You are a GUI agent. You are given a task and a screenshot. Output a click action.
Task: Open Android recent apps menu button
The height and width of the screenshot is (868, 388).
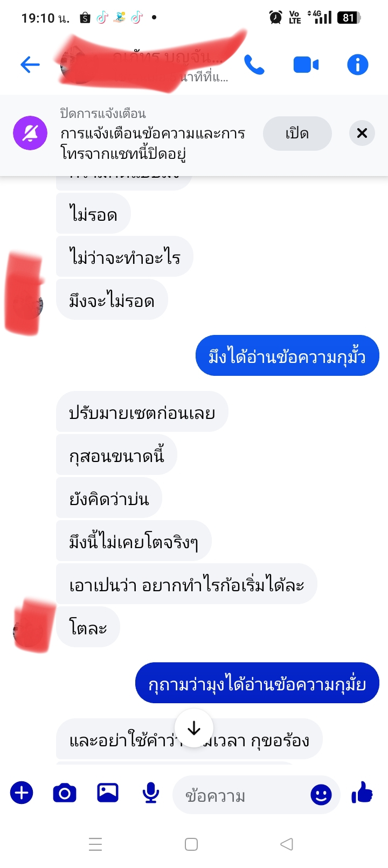(x=95, y=844)
